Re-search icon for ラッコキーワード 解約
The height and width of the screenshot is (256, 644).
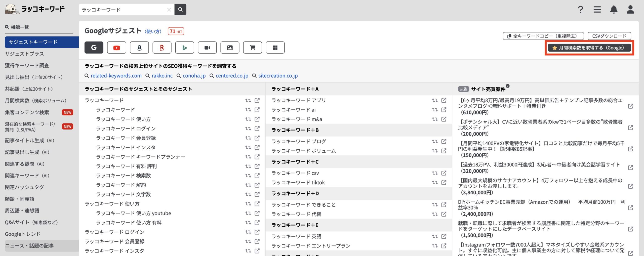[x=248, y=185]
